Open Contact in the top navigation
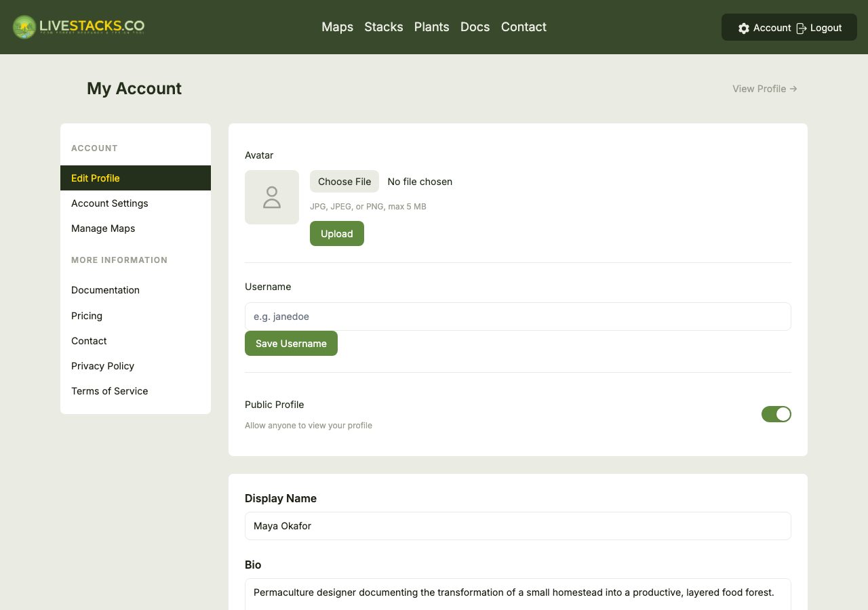Image resolution: width=868 pixels, height=610 pixels. (x=524, y=27)
